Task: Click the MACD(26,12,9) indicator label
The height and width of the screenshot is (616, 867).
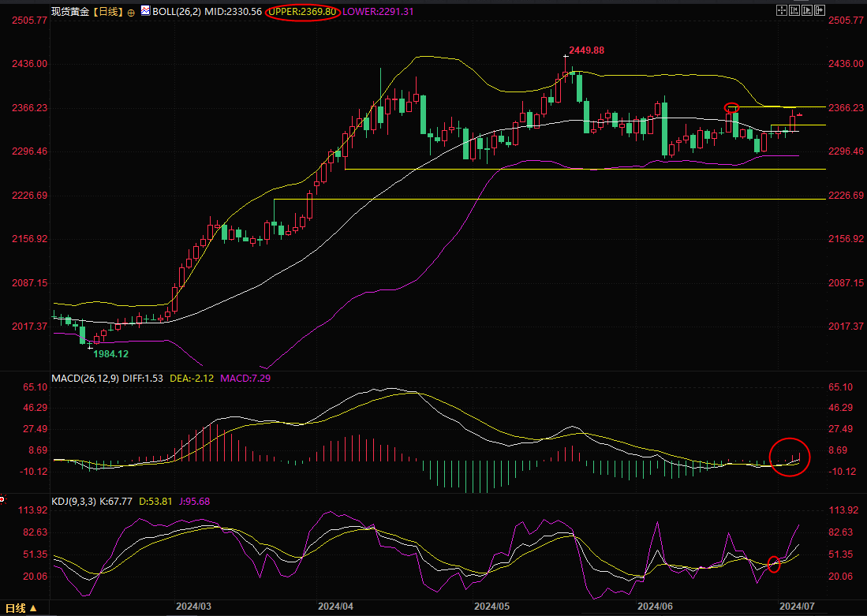Action: coord(85,379)
